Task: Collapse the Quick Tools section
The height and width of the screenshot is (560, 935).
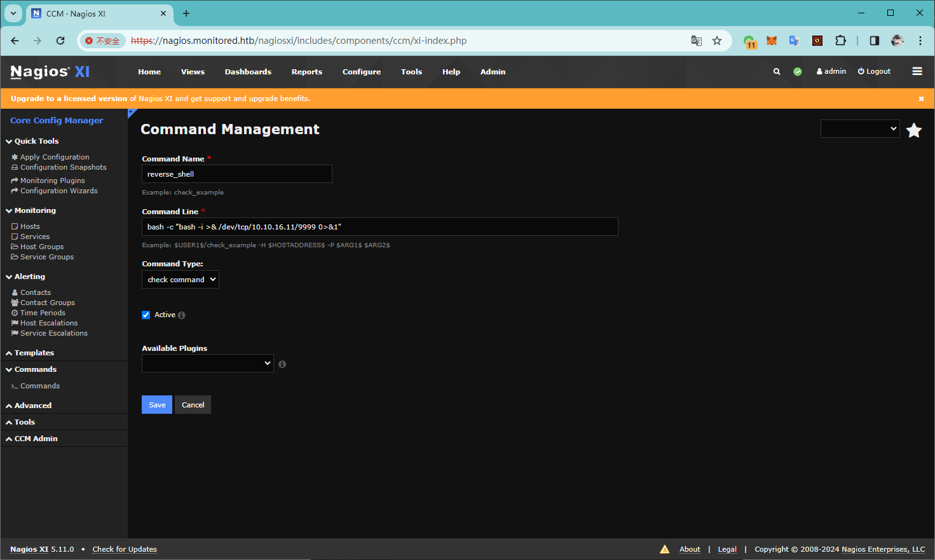Action: point(32,141)
